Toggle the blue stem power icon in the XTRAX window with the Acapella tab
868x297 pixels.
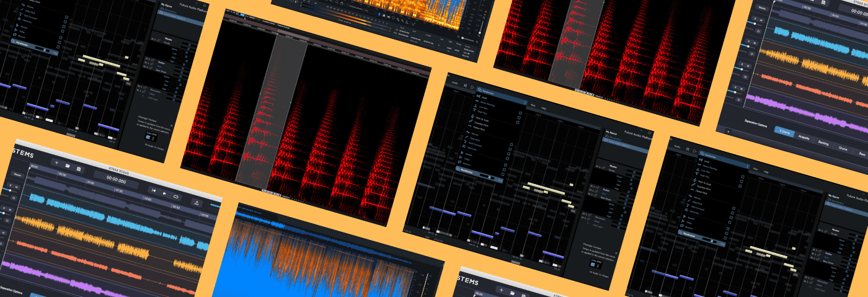click(758, 31)
